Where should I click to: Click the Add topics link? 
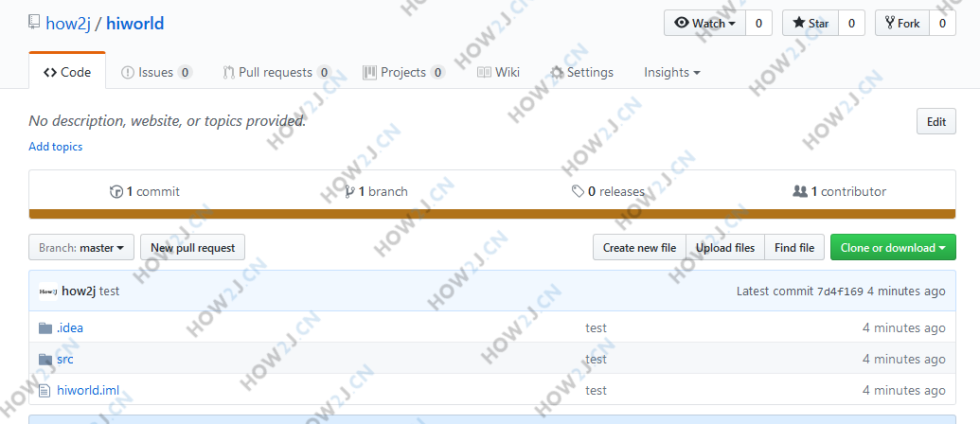(x=56, y=147)
